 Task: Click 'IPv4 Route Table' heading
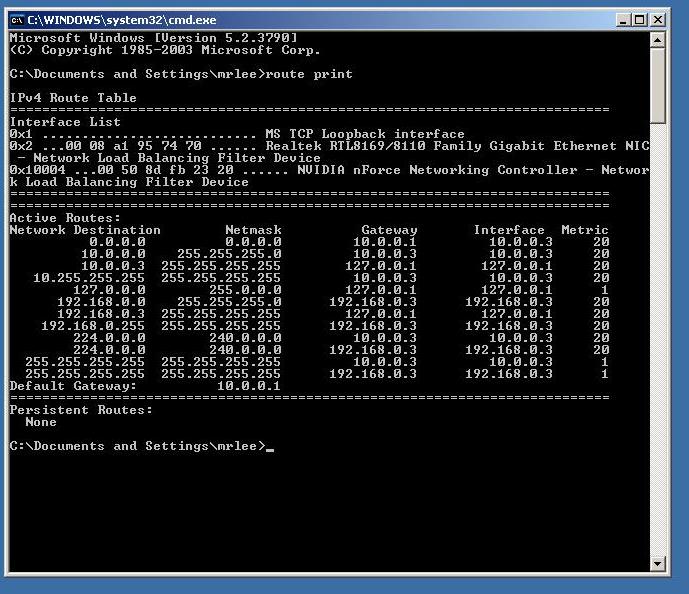73,98
